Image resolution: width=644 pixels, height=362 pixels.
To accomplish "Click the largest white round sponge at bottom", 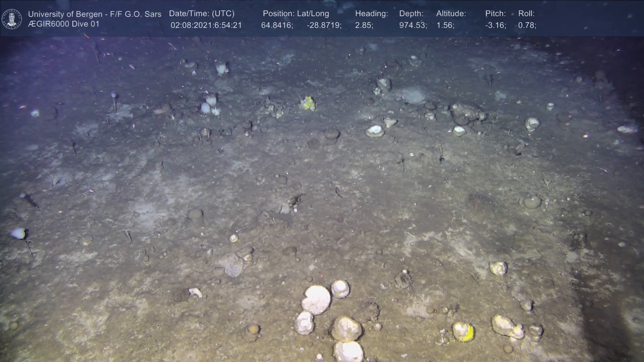I will click(x=316, y=300).
